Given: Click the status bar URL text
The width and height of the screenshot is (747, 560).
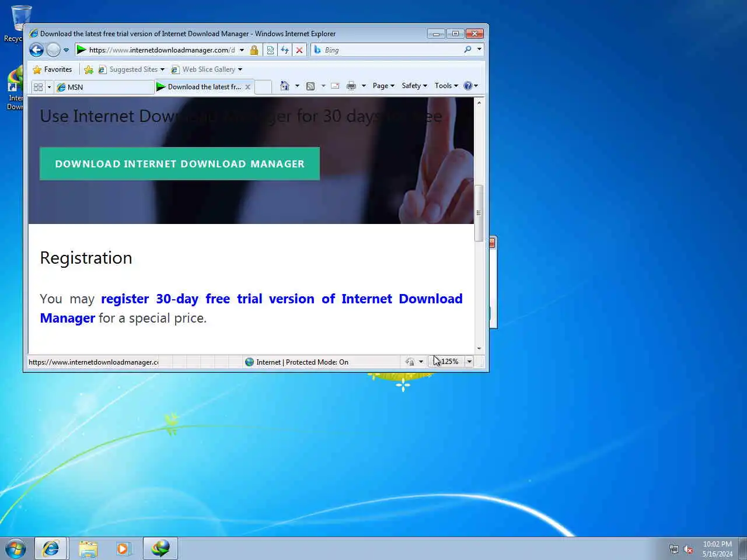Looking at the screenshot, I should pos(93,362).
